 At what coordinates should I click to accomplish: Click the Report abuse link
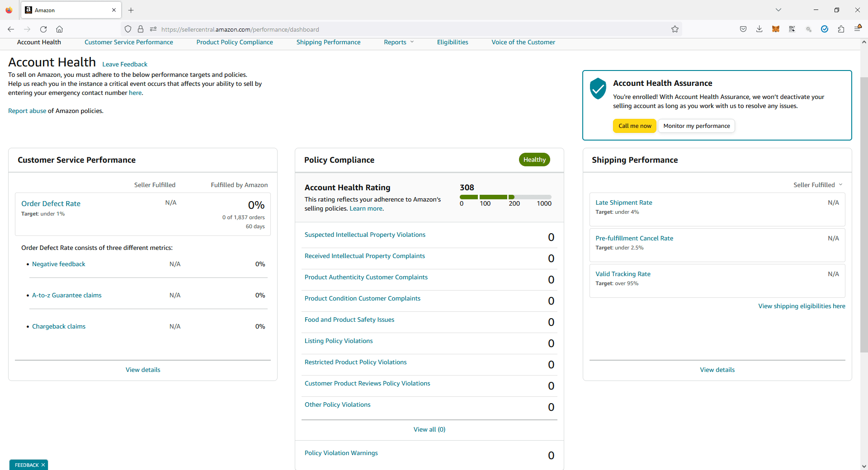(27, 111)
